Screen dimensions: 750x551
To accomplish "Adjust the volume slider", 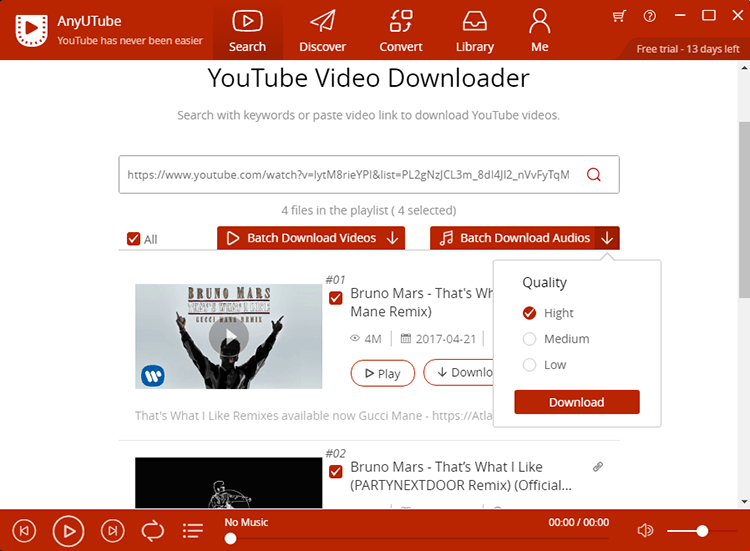I will point(702,531).
